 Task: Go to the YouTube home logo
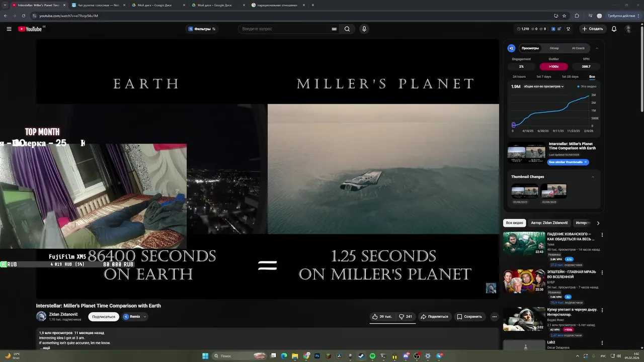tap(30, 29)
